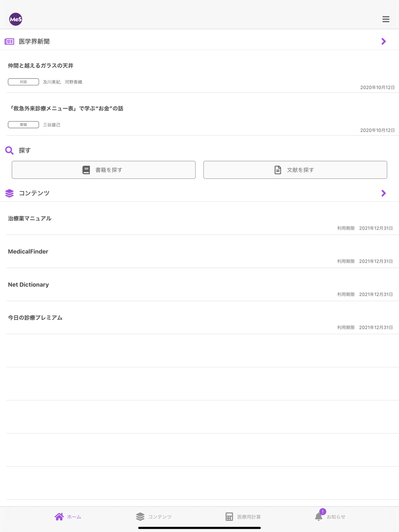Click the calculator icon in tab bar
Image resolution: width=399 pixels, height=532 pixels.
point(229,516)
